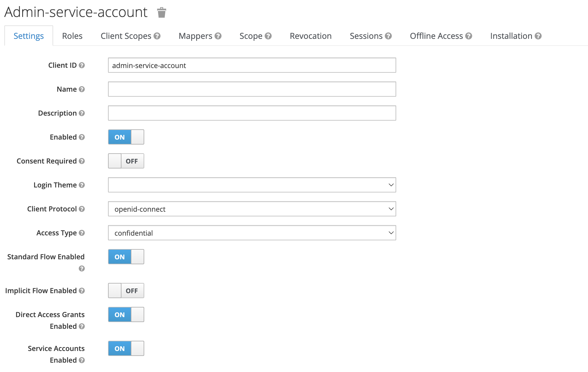The height and width of the screenshot is (372, 588).
Task: Enable the Implicit Flow toggle
Action: pyautogui.click(x=126, y=291)
